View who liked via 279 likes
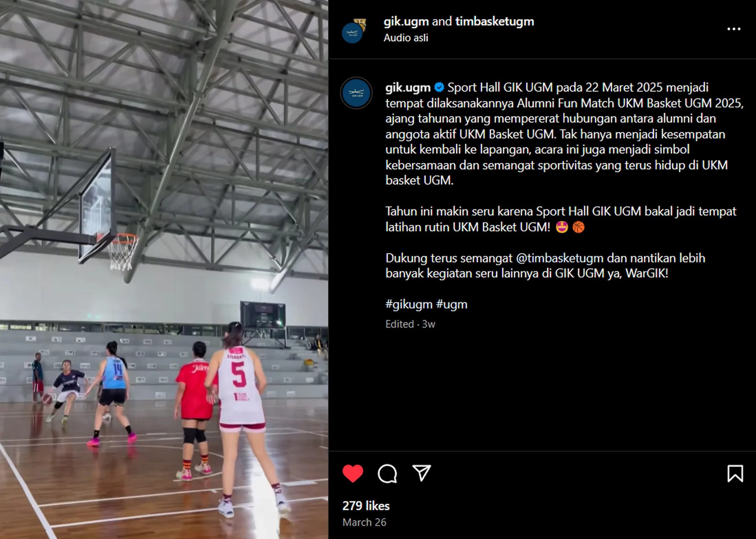The height and width of the screenshot is (539, 756). pyautogui.click(x=366, y=506)
